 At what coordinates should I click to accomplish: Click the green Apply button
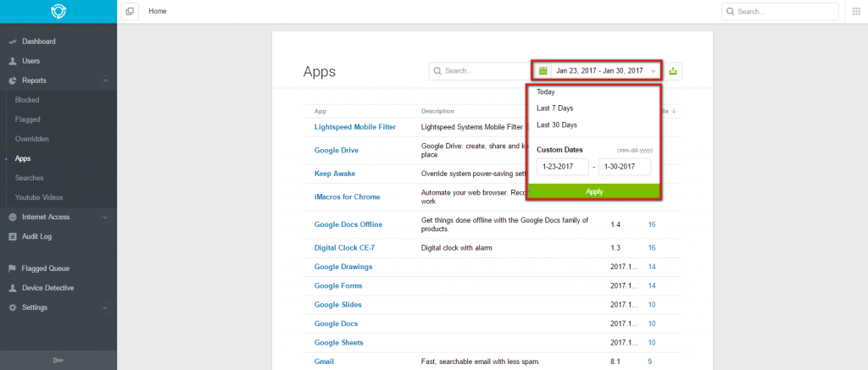594,191
